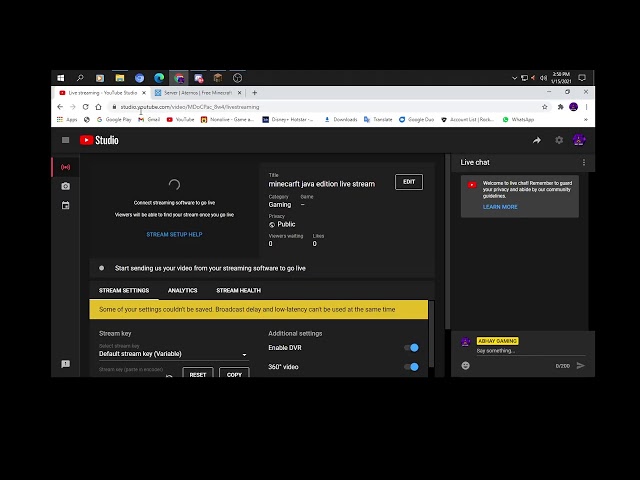Open the YouTube bookmark

(x=180, y=120)
